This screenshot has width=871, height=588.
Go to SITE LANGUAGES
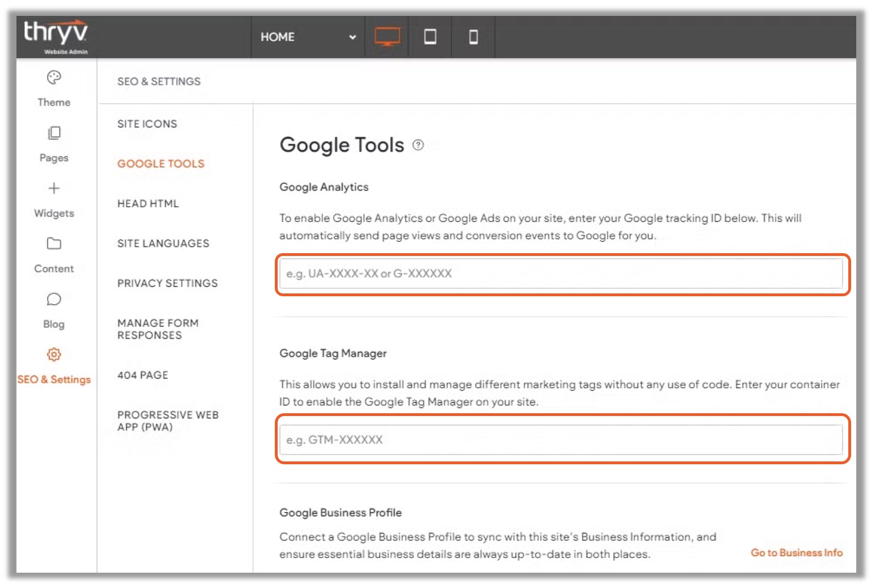[x=164, y=243]
